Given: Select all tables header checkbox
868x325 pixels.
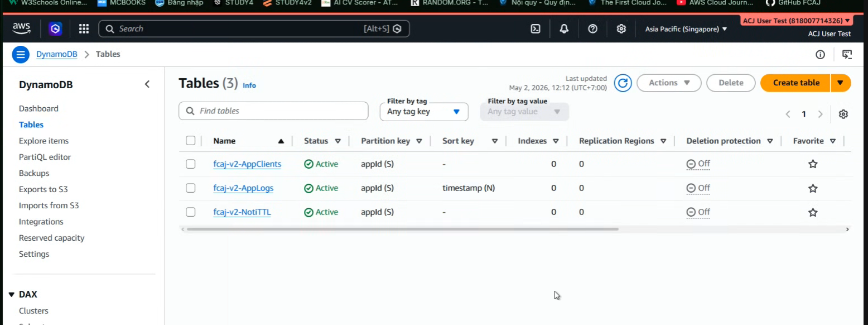Looking at the screenshot, I should tap(191, 141).
